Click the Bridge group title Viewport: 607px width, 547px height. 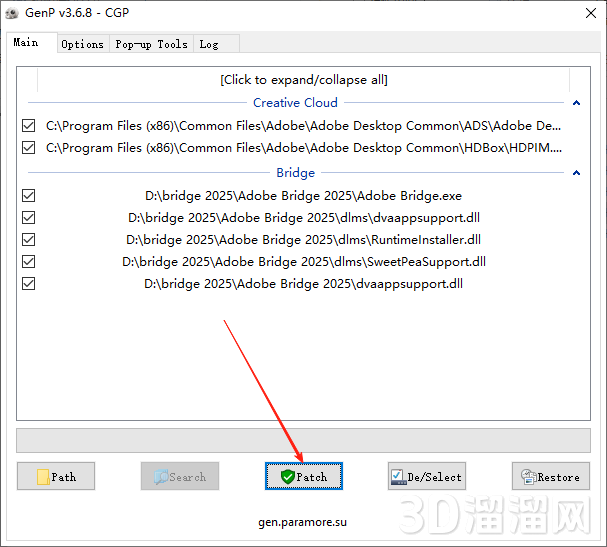[295, 173]
